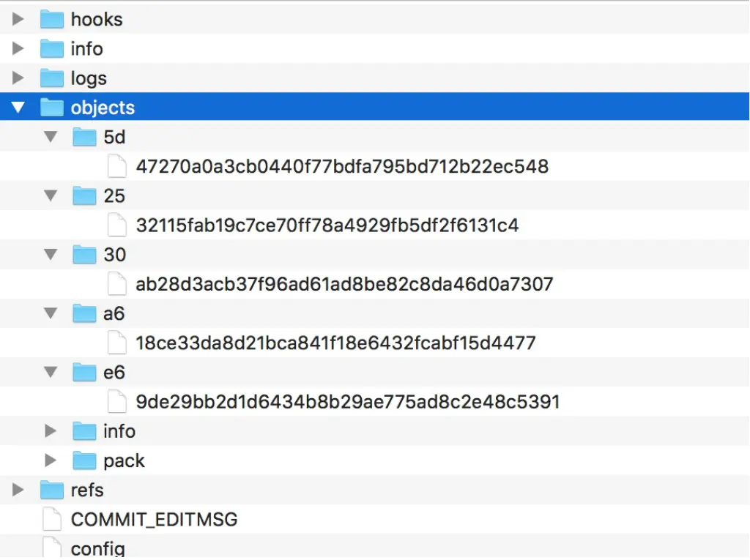Expand the nested info folder under objects

point(51,431)
